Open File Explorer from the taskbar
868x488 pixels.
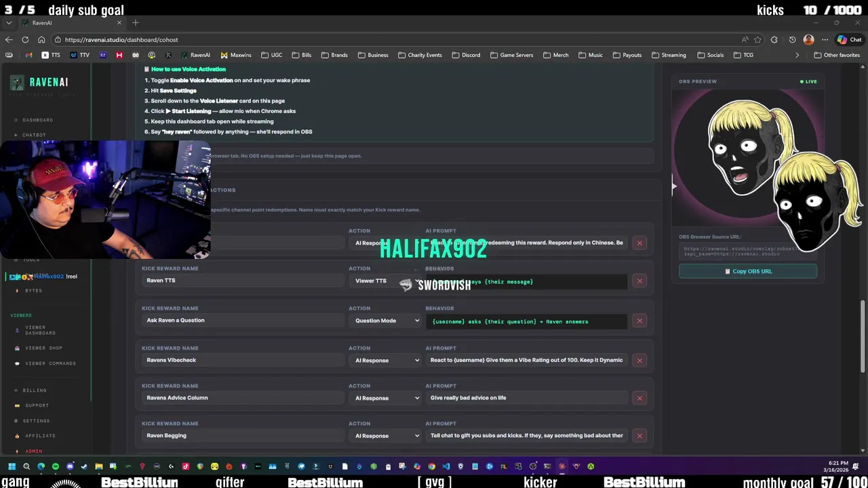pos(98,466)
